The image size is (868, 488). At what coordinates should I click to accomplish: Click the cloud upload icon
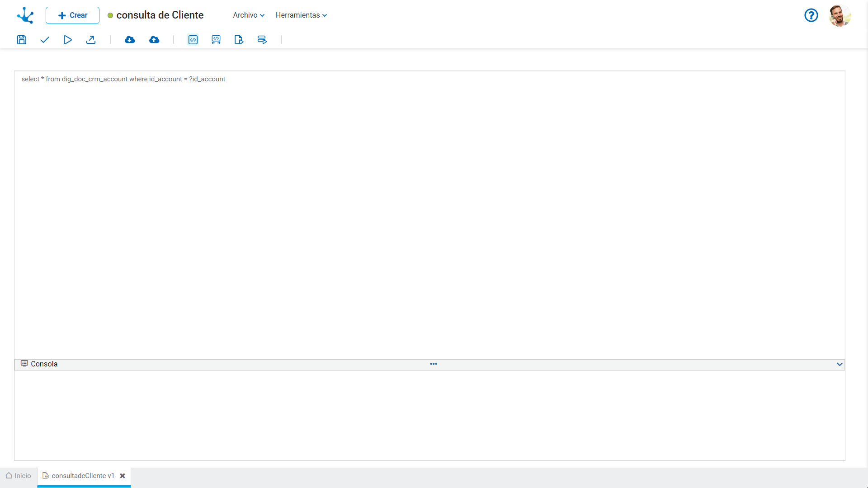(x=154, y=40)
